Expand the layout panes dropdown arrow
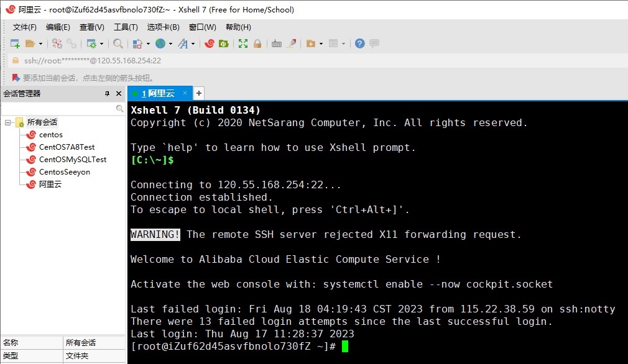The width and height of the screenshot is (628, 364). click(x=344, y=43)
